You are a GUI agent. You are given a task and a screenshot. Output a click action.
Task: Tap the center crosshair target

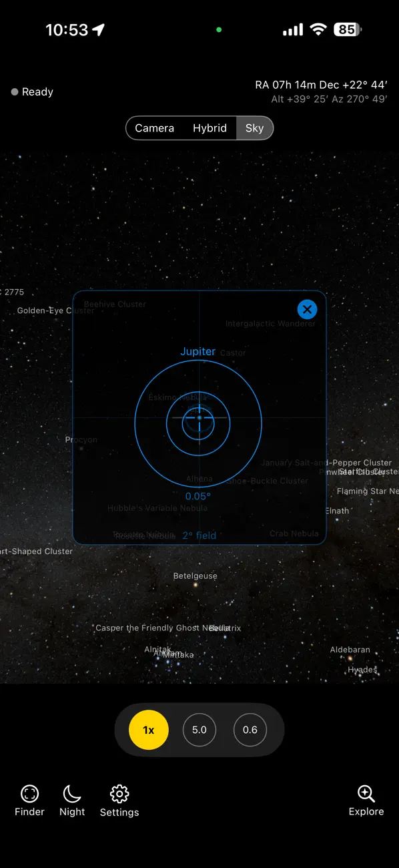click(199, 418)
